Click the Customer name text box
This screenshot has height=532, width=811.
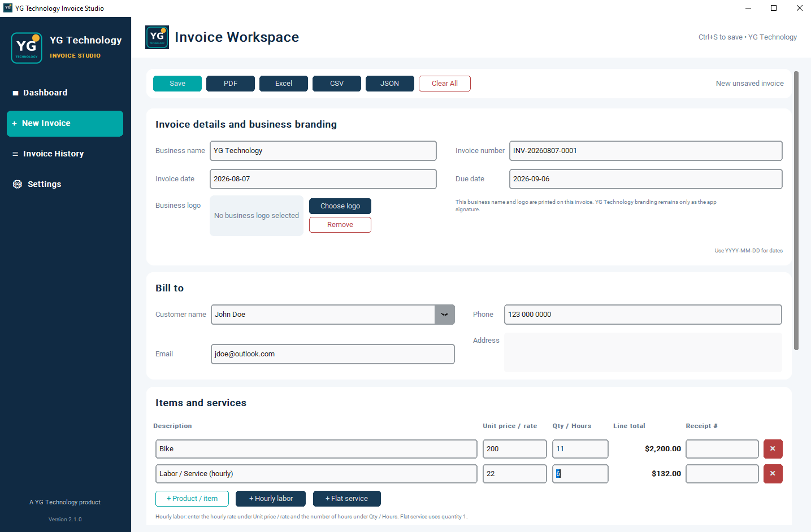(x=323, y=315)
